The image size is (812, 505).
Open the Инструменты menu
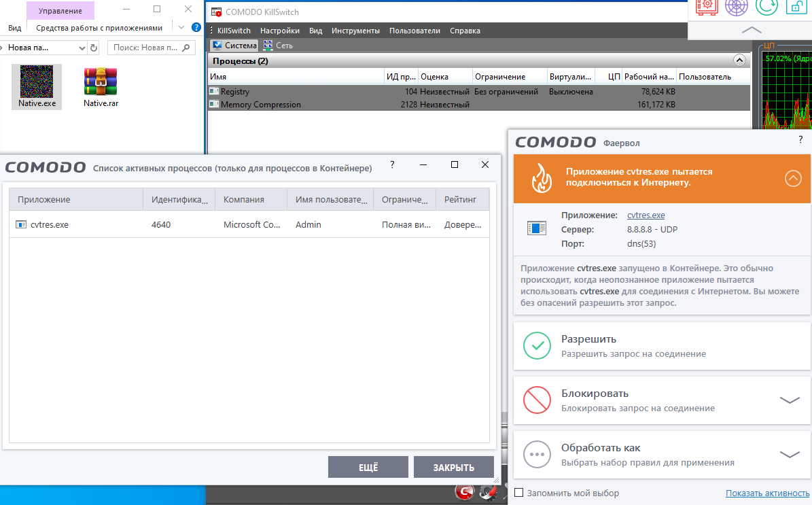tap(355, 31)
